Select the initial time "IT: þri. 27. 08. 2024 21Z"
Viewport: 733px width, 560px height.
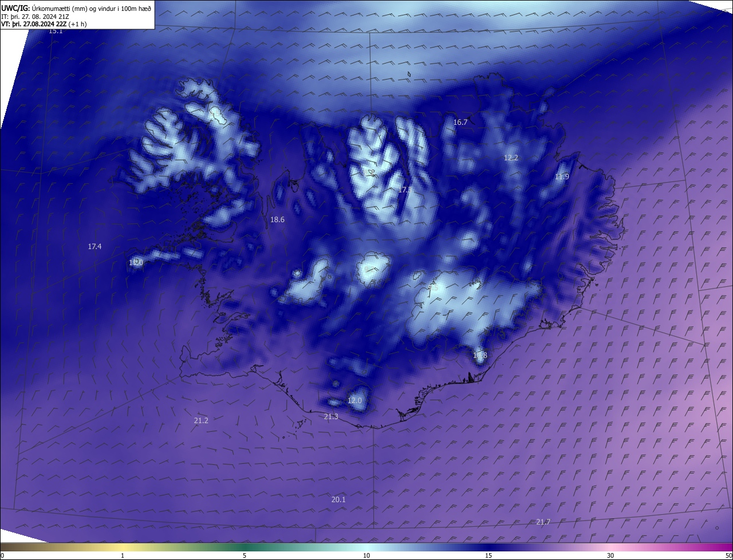[x=35, y=17]
